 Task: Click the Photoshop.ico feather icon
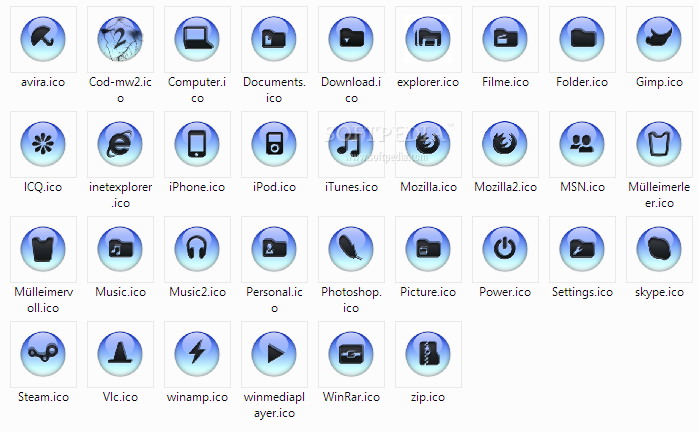coord(351,249)
